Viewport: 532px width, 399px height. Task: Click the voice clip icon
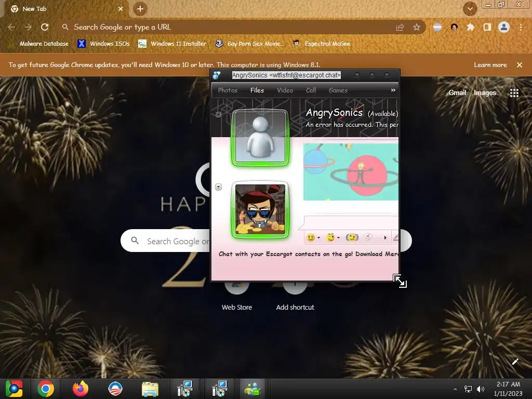pyautogui.click(x=368, y=237)
